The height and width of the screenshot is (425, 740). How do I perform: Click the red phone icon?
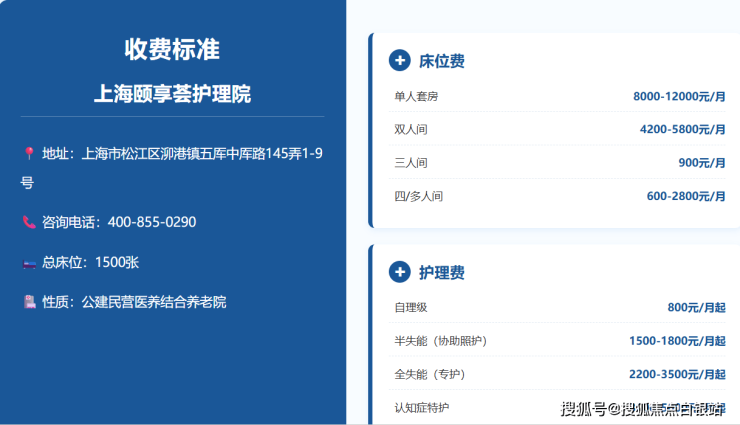(29, 222)
